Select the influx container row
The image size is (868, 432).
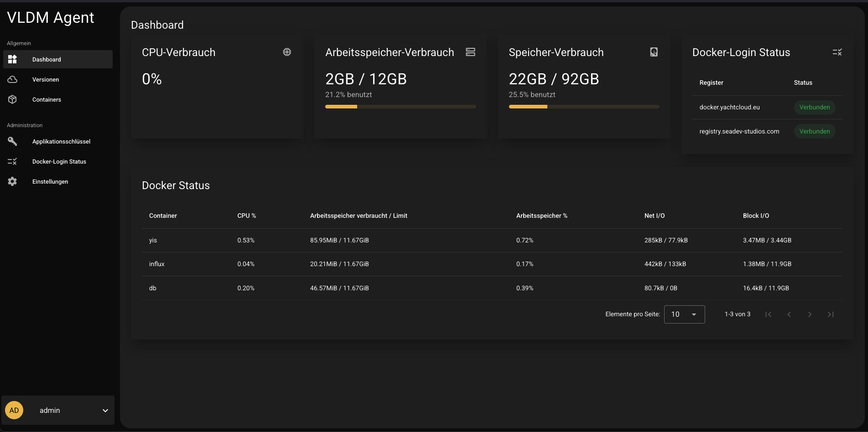click(156, 264)
